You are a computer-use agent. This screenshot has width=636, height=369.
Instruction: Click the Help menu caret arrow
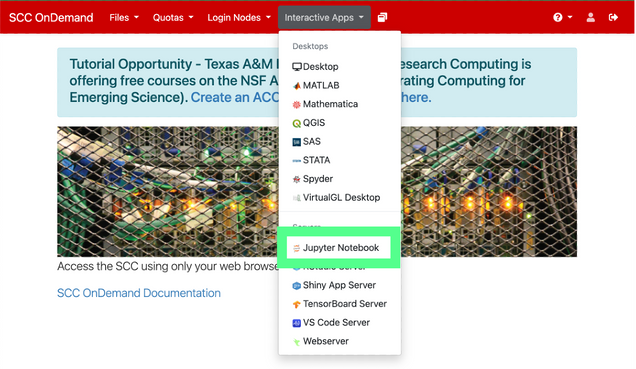(x=570, y=17)
